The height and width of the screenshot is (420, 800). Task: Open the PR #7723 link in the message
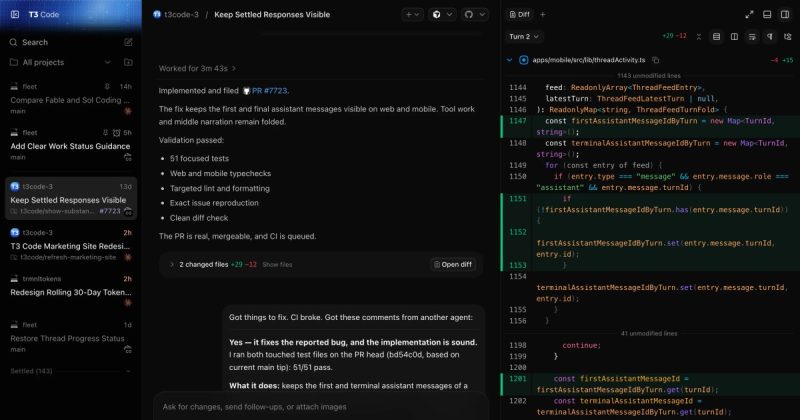click(x=269, y=91)
